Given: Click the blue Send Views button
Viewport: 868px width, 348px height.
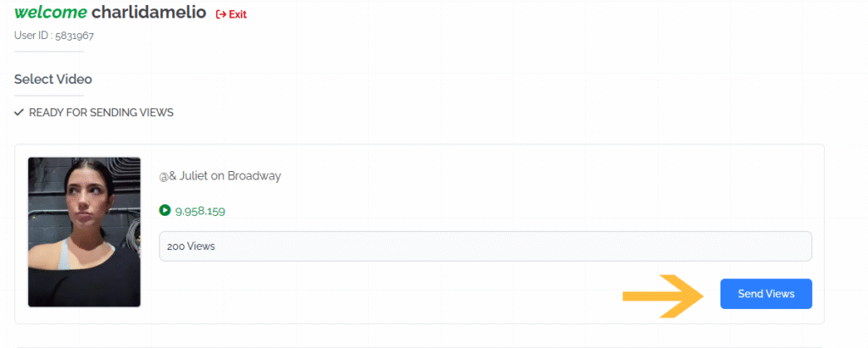Looking at the screenshot, I should pos(766,294).
